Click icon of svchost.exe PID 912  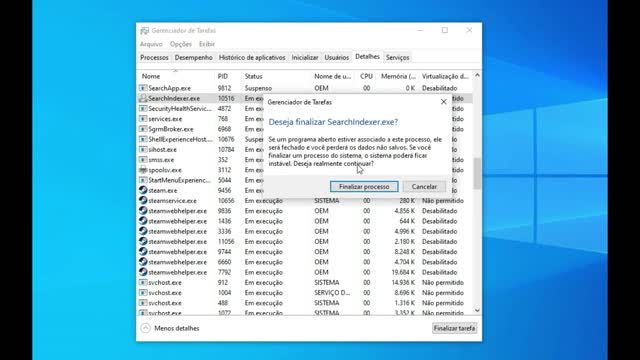pos(143,282)
